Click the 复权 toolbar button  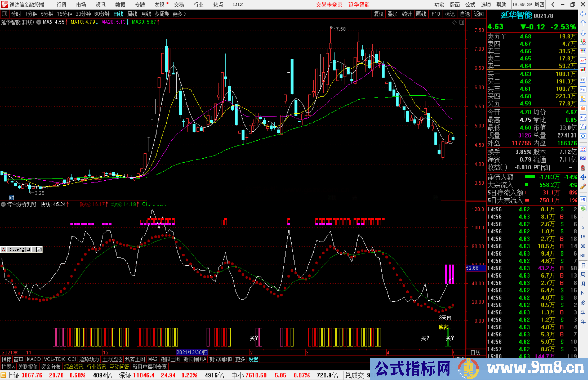tap(379, 14)
